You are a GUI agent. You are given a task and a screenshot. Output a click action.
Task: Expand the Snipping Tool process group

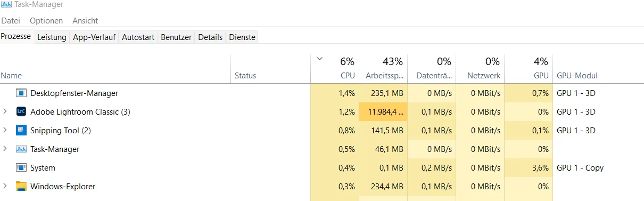(5, 131)
